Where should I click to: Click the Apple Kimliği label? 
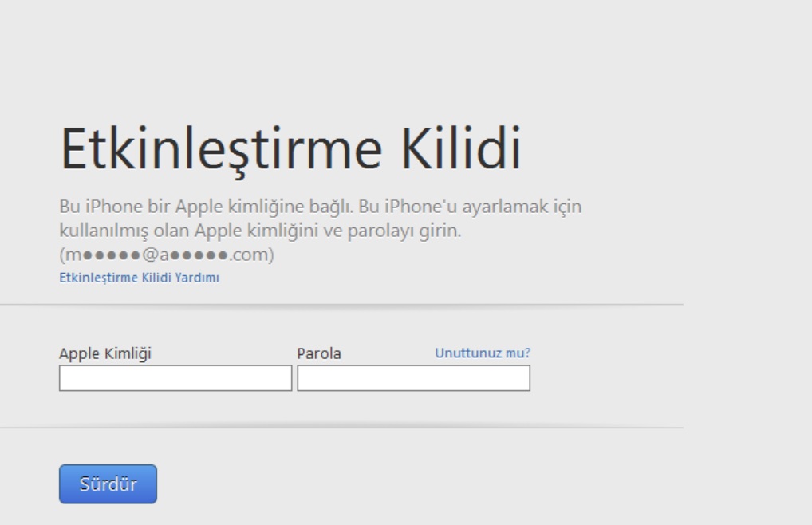105,353
